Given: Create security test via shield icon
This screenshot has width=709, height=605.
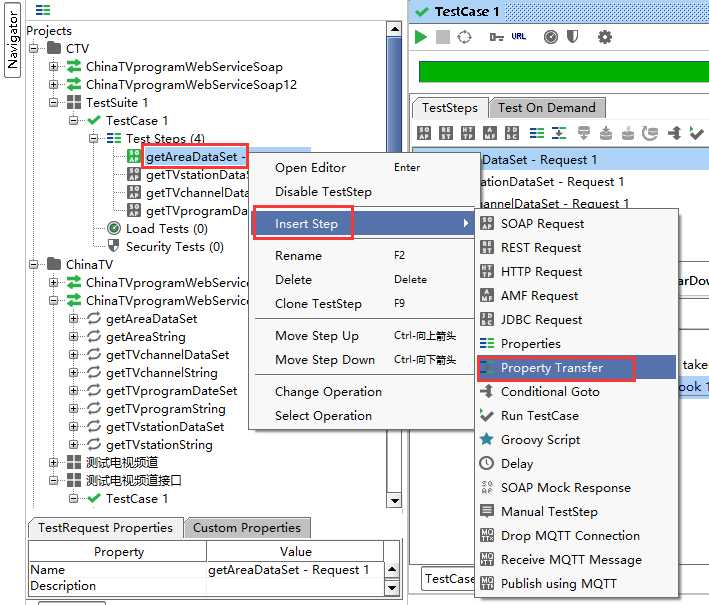Looking at the screenshot, I should [x=572, y=37].
